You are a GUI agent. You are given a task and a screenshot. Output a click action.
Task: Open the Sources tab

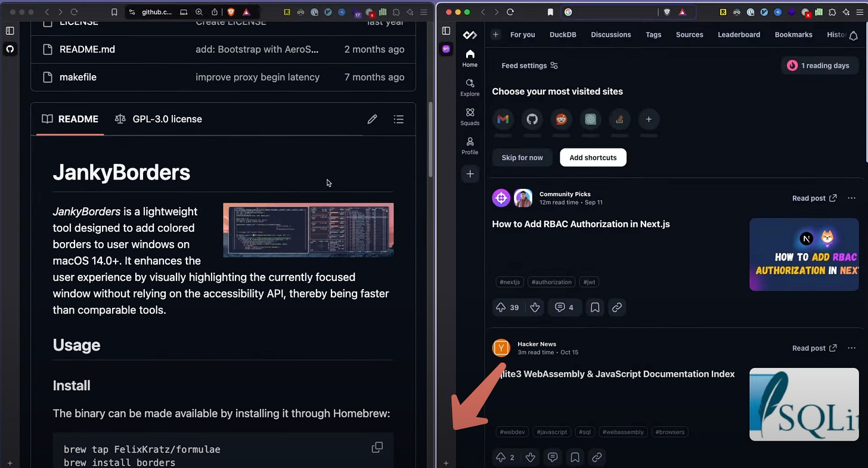click(x=689, y=35)
